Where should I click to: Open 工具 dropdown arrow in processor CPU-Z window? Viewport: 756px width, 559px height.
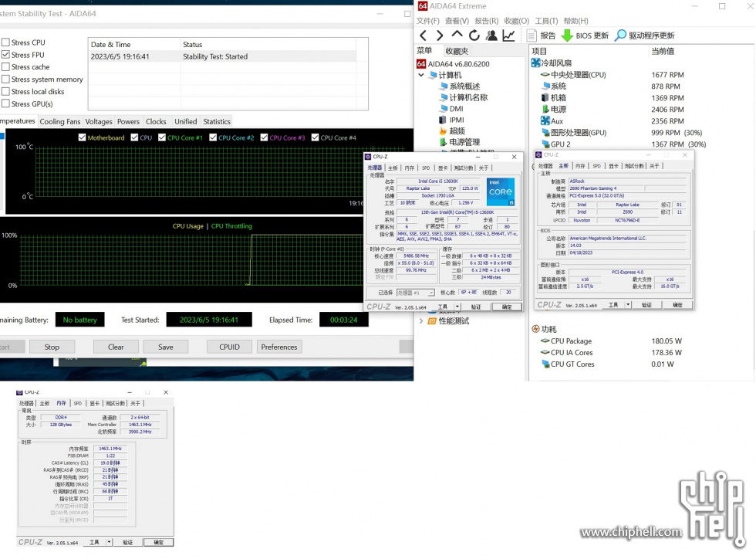click(x=457, y=307)
